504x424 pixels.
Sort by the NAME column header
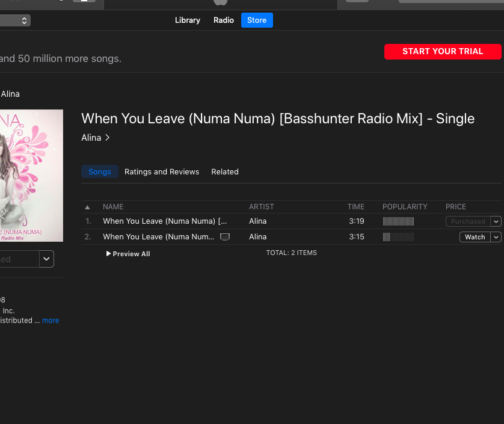113,207
